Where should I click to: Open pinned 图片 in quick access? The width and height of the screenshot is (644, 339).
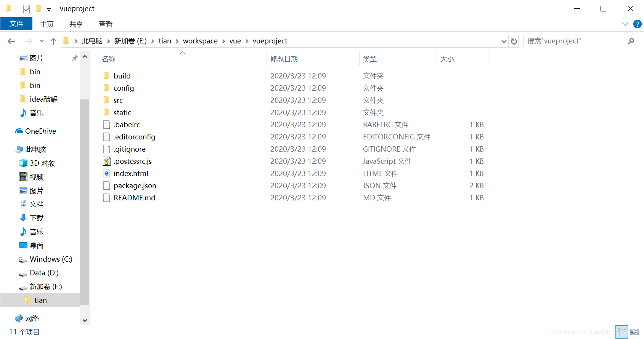[37, 58]
